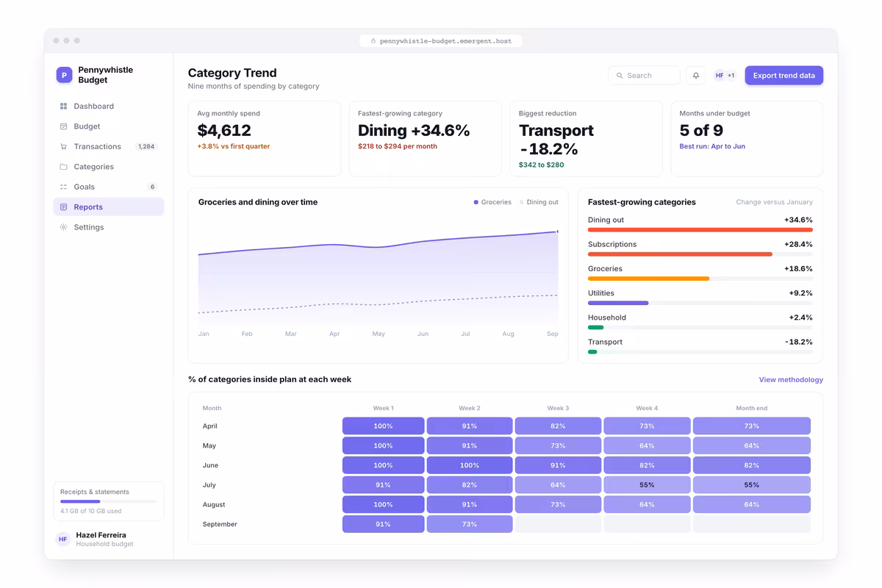This screenshot has width=882, height=588.
Task: Toggle the Groceries legend item
Action: tap(492, 202)
